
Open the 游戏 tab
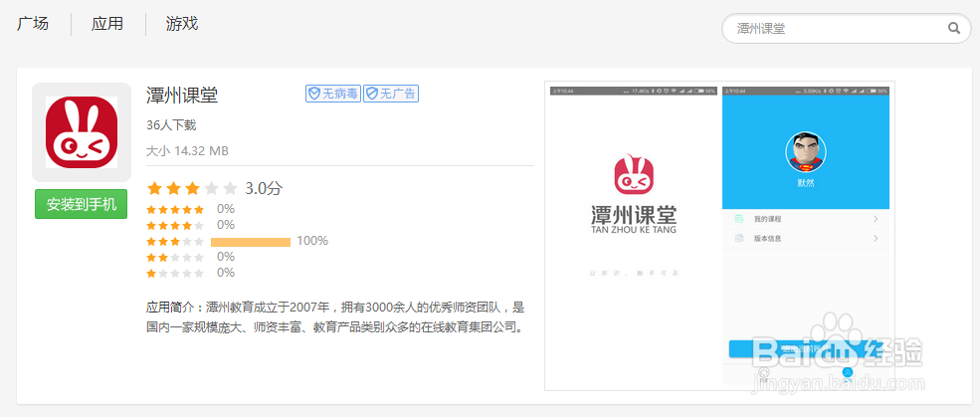[x=182, y=24]
